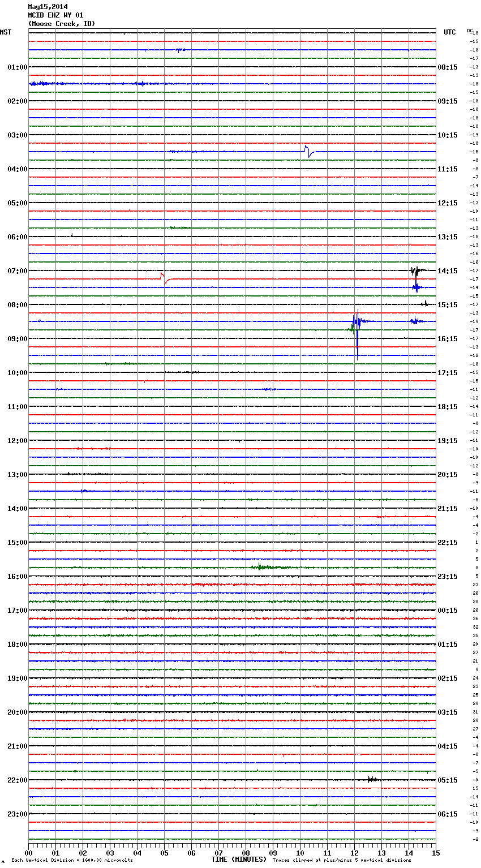Select the 12:00 MST row label
The width and height of the screenshot is (481, 868).
[18, 441]
